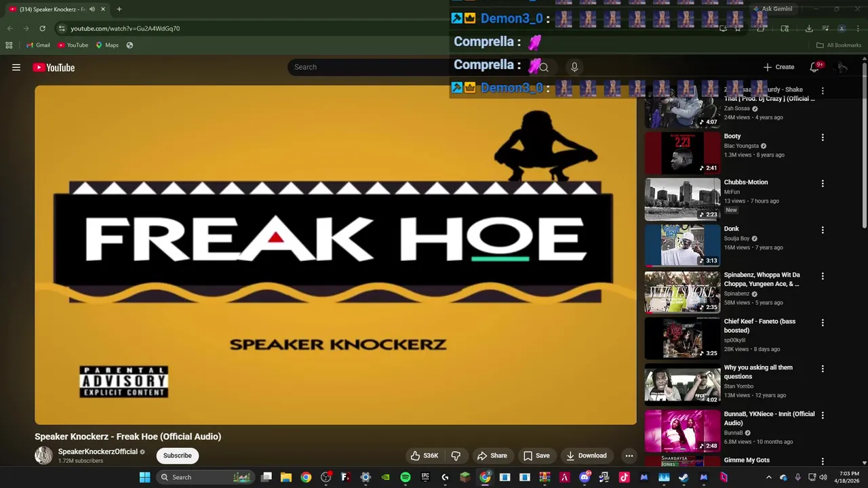Mute the Speaker Knockerz browser tab
This screenshot has width=868, height=488.
tap(92, 9)
